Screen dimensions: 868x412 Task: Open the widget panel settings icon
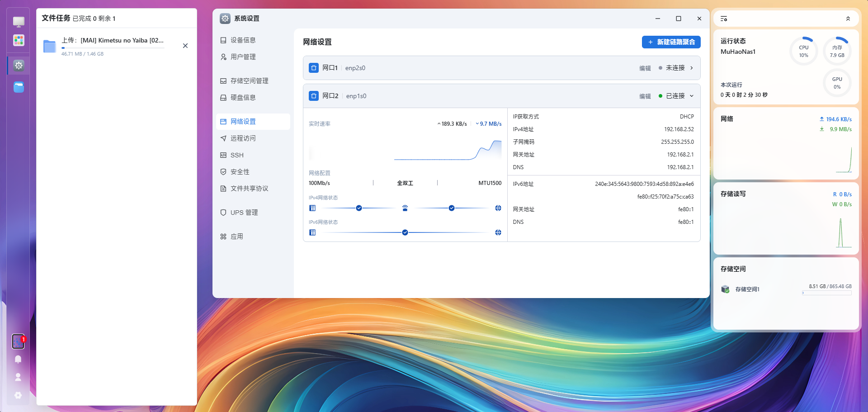point(724,19)
